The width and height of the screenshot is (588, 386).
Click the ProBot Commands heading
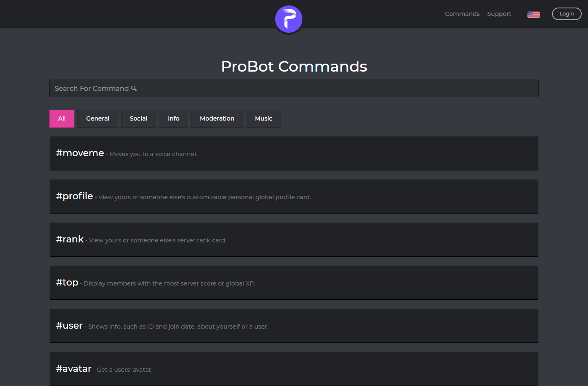tap(294, 66)
